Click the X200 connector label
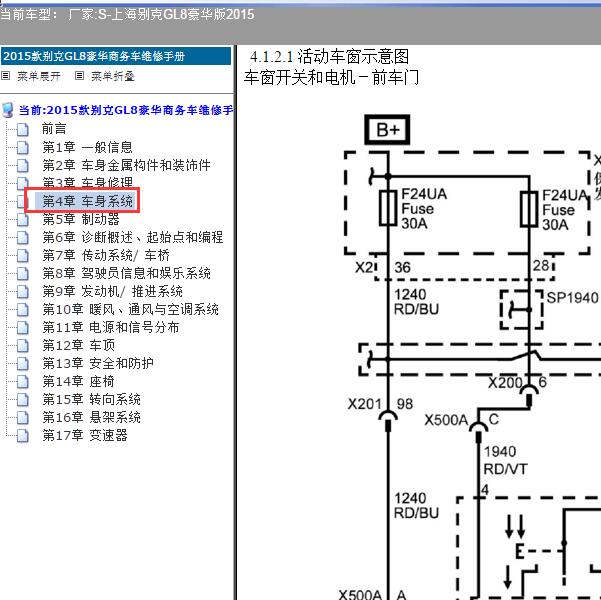The width and height of the screenshot is (601, 600). 505,382
